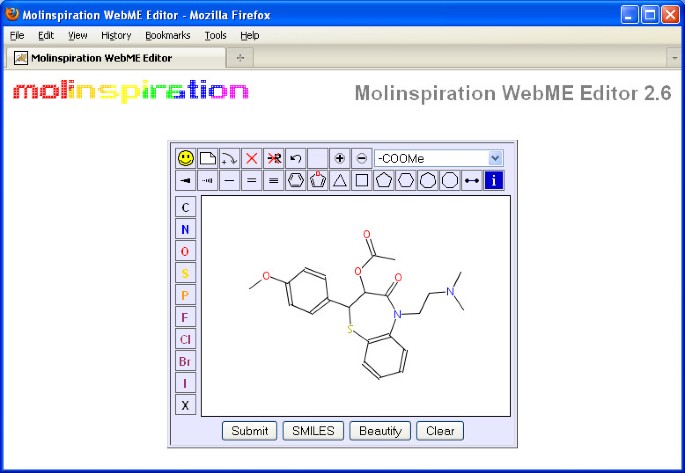Pick the sulfur S atom button
Image resolution: width=685 pixels, height=473 pixels.
point(185,273)
